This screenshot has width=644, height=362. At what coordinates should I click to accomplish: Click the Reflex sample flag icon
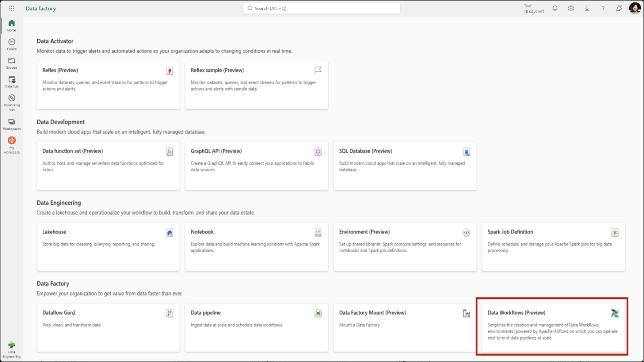(x=318, y=71)
